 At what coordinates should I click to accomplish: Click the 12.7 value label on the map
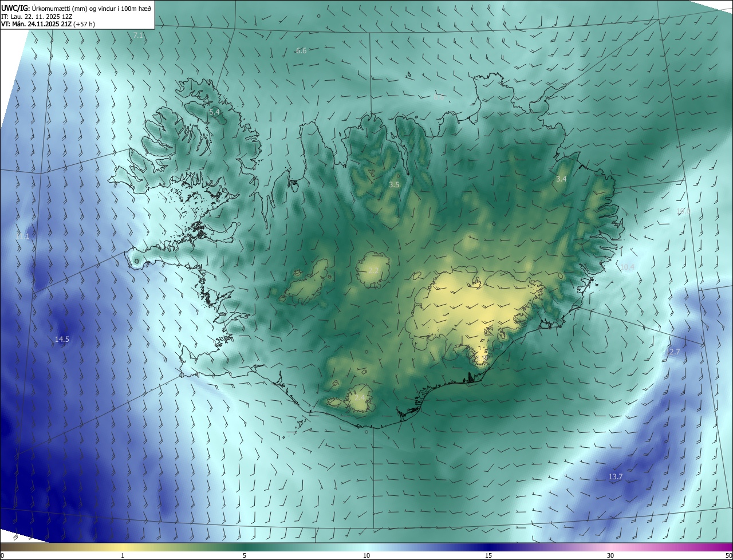pyautogui.click(x=672, y=352)
